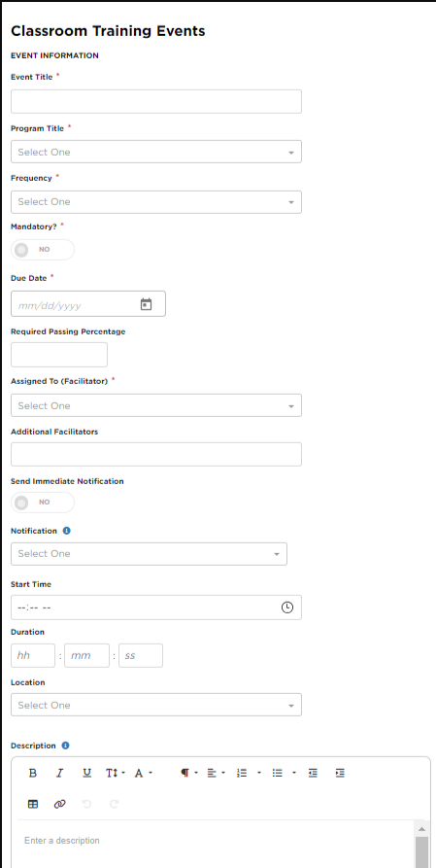Open the font size menu
This screenshot has height=868, width=436.
point(116,774)
